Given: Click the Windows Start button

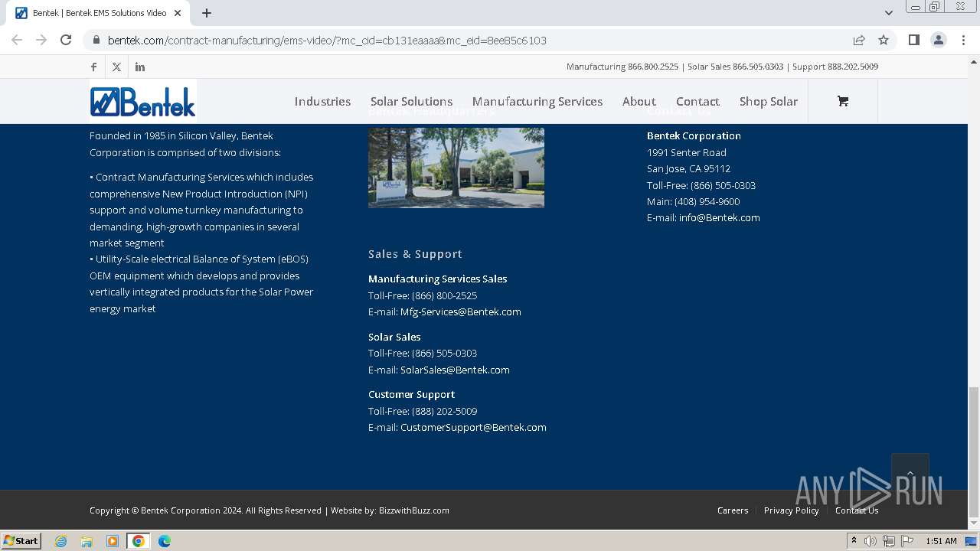Looking at the screenshot, I should click(21, 541).
